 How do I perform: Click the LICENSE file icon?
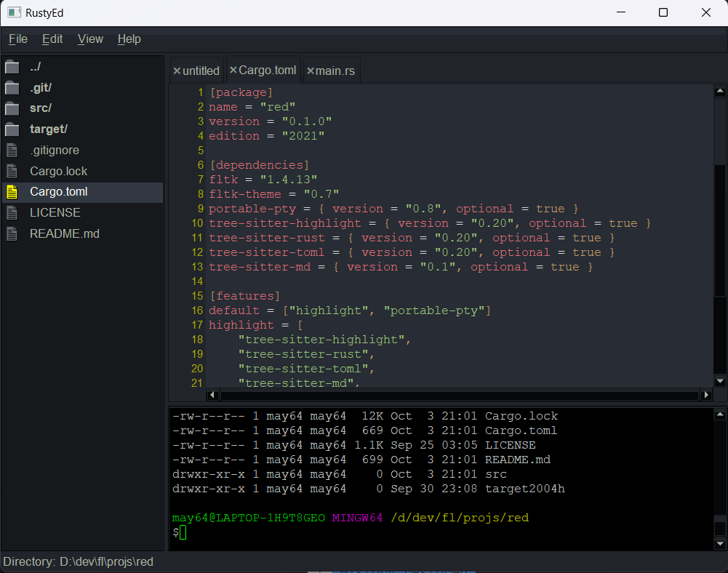coord(12,213)
